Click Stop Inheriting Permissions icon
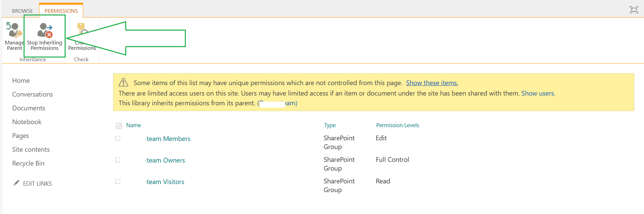Viewport: 644px width, 214px height. pos(45,30)
